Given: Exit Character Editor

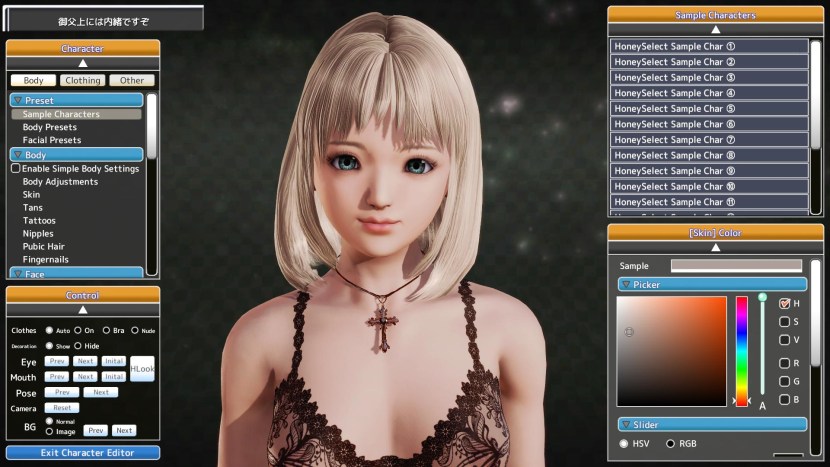Looking at the screenshot, I should [x=83, y=453].
